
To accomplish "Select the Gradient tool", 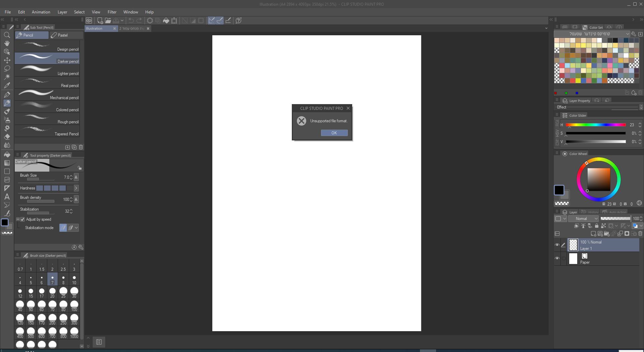I will (7, 163).
